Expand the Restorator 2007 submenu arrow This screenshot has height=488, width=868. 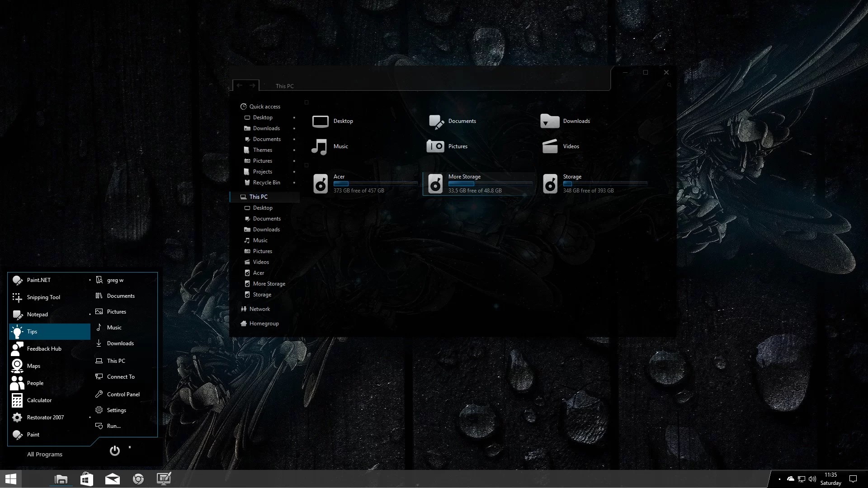tap(90, 418)
